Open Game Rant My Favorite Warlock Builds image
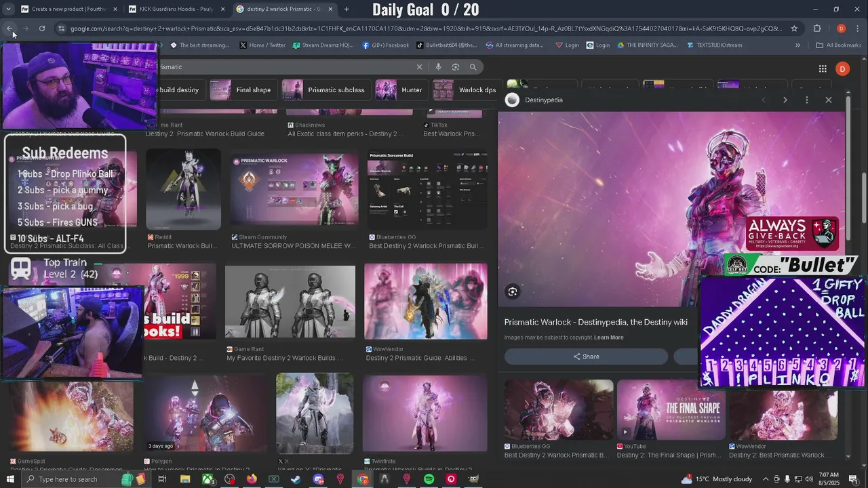 (290, 302)
